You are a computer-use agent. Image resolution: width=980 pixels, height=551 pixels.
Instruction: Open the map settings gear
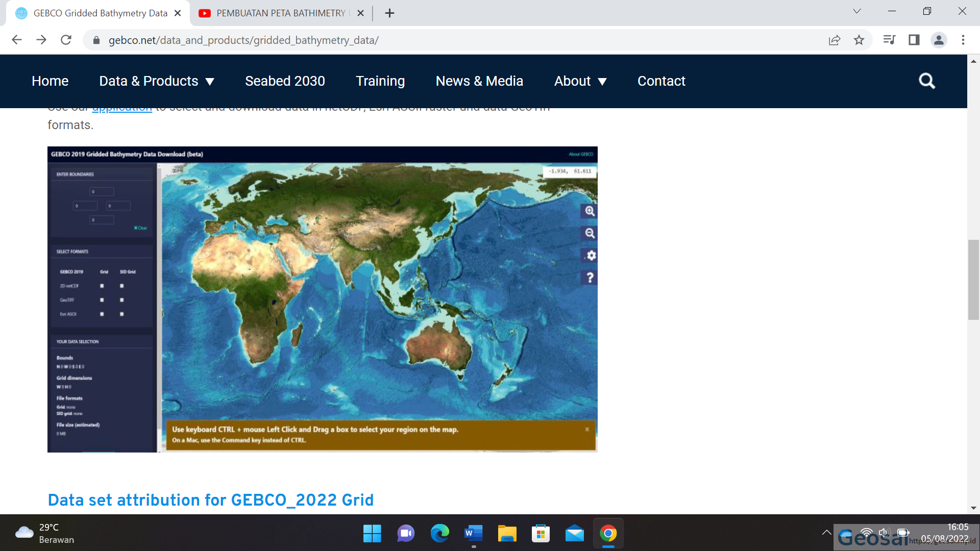pyautogui.click(x=590, y=256)
